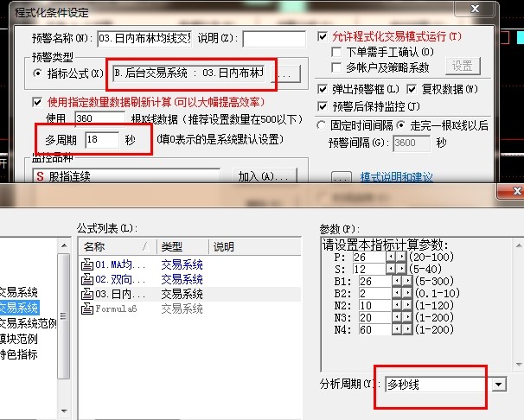Toggle 多帐户及策略系数 checkbox

336,67
